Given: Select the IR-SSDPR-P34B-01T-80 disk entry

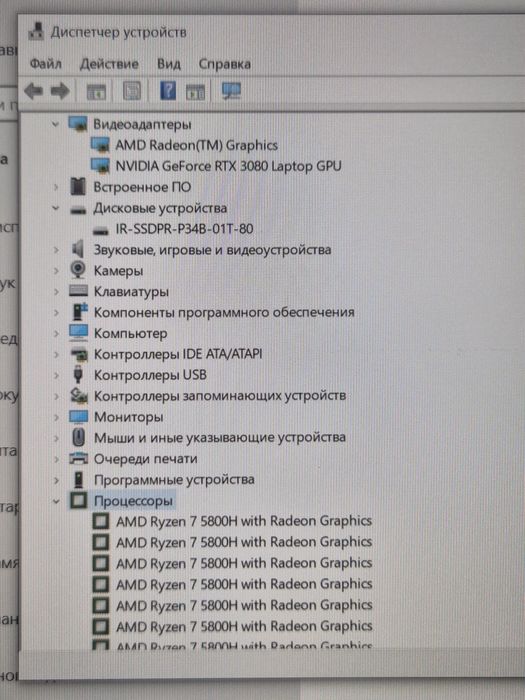Looking at the screenshot, I should [x=184, y=229].
